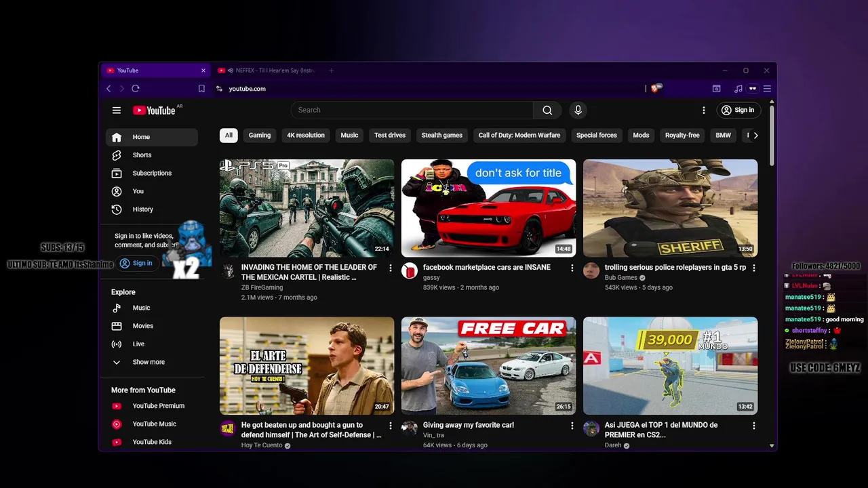This screenshot has width=868, height=488.
Task: Open Movies under Explore
Action: 152,326
